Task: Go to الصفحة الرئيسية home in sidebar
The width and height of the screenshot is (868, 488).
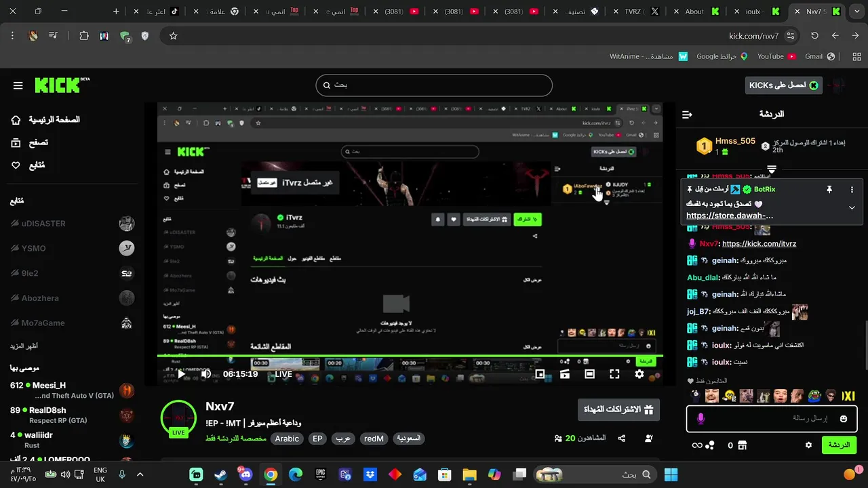Action: click(x=45, y=120)
